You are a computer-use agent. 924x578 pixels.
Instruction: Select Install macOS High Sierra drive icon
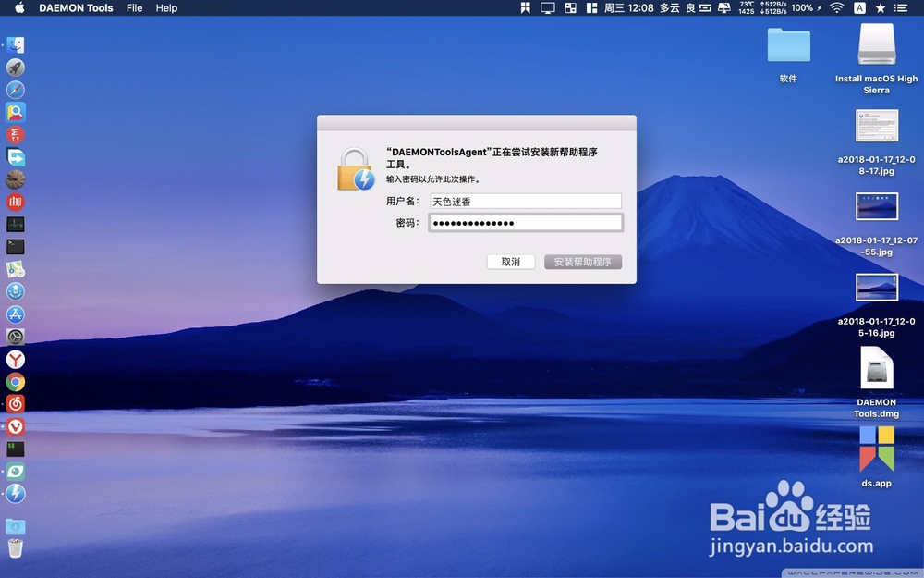coord(876,44)
